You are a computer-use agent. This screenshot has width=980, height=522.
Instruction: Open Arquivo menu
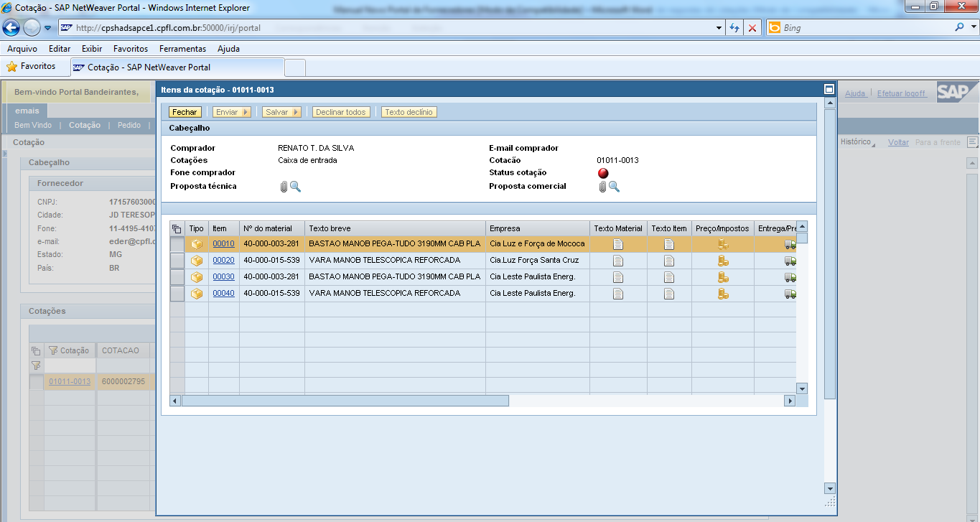click(x=22, y=49)
